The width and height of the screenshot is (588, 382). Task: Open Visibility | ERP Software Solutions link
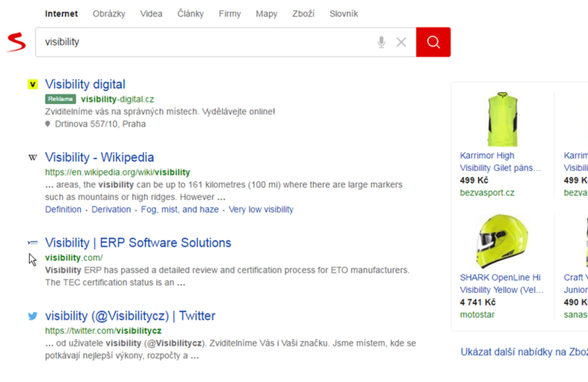(138, 243)
